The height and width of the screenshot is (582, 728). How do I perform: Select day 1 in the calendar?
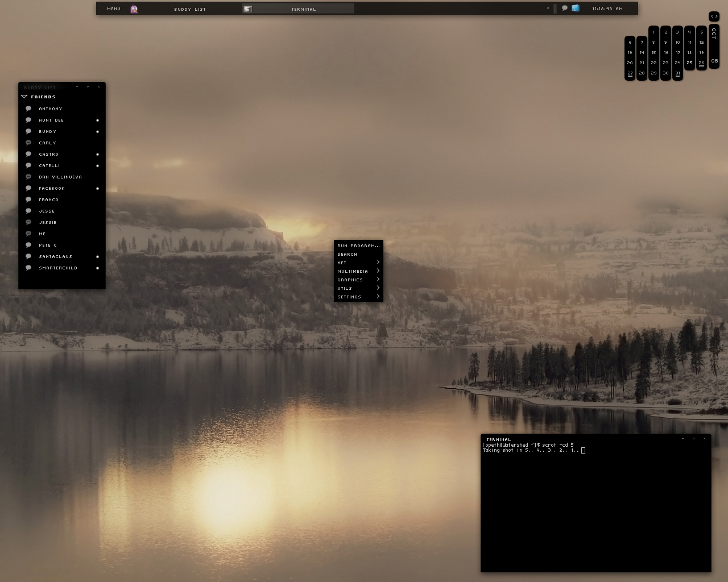pyautogui.click(x=653, y=32)
